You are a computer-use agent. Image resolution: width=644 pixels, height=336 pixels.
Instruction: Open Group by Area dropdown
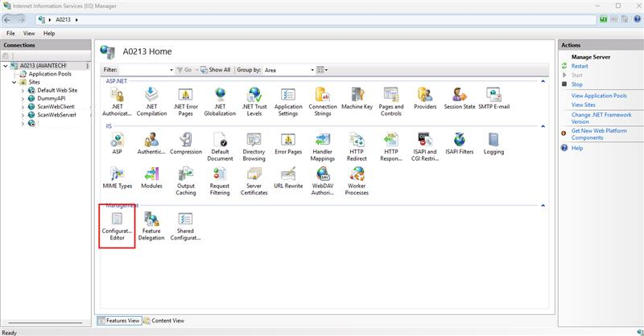pos(312,70)
